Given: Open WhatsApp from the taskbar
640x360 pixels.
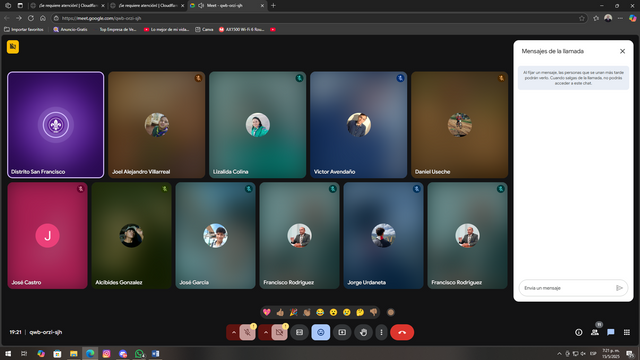Looking at the screenshot, I should tap(139, 353).
